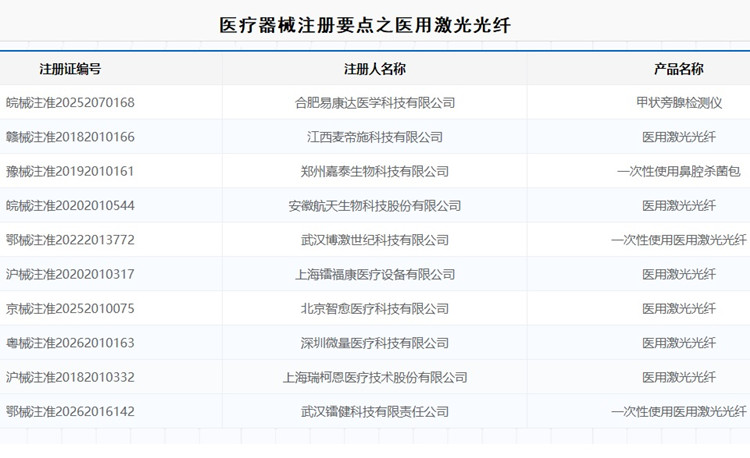
Task: Select registration number 豫械注准20192010161
Action: point(70,171)
